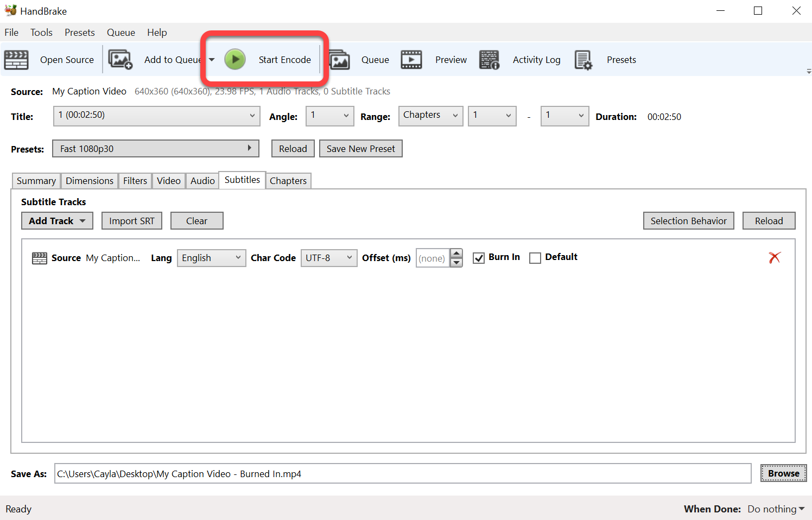Click the Open Source film clapper icon
The height and width of the screenshot is (520, 812).
(x=16, y=60)
